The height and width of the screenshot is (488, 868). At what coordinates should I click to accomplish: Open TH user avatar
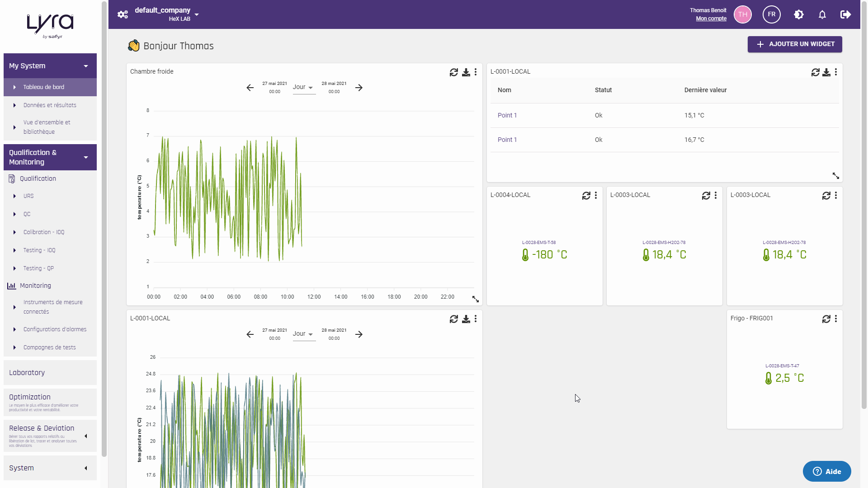pyautogui.click(x=743, y=14)
